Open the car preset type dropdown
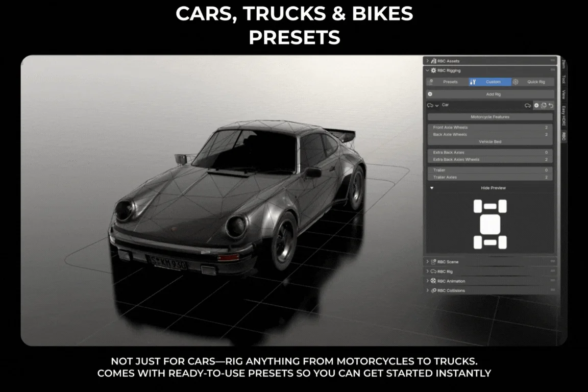 coord(433,105)
